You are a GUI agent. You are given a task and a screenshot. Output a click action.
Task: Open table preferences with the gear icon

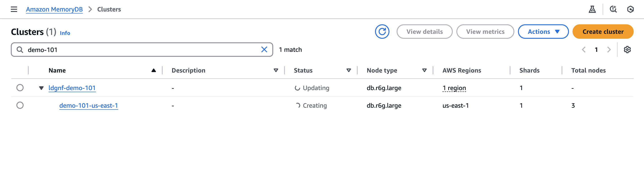click(627, 49)
